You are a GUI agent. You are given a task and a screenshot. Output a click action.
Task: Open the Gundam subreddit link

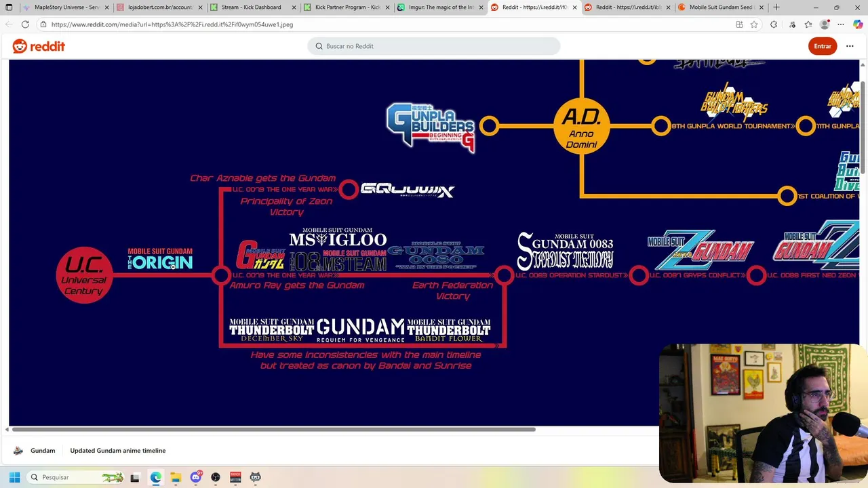[43, 451]
